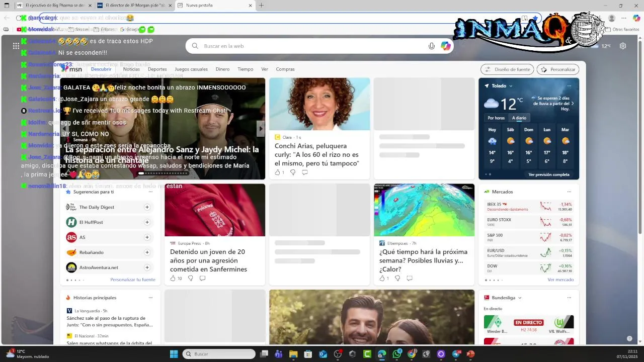The height and width of the screenshot is (362, 644).
Task: Select the Descubrir tab
Action: point(101,69)
